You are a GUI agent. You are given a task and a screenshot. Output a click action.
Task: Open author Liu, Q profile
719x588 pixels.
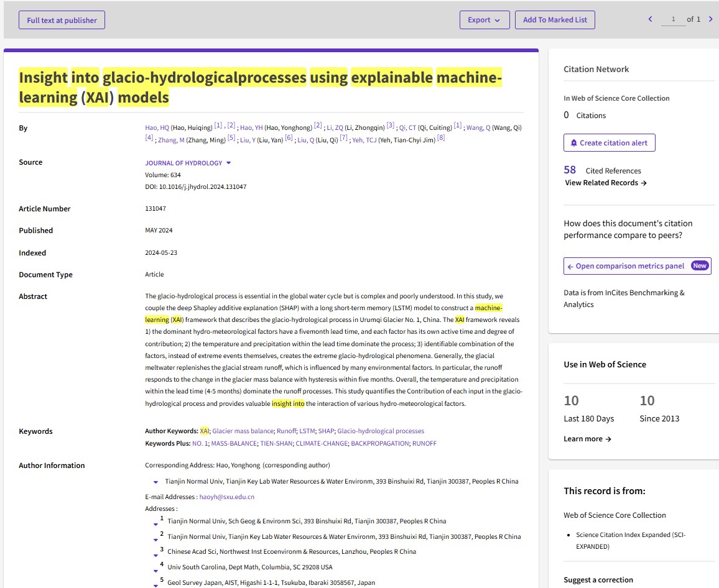[x=306, y=140]
